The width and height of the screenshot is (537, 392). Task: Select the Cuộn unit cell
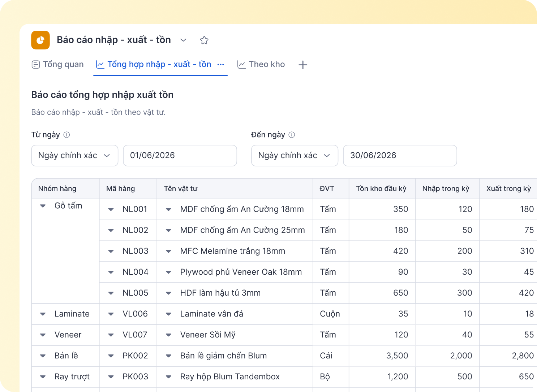(331, 314)
